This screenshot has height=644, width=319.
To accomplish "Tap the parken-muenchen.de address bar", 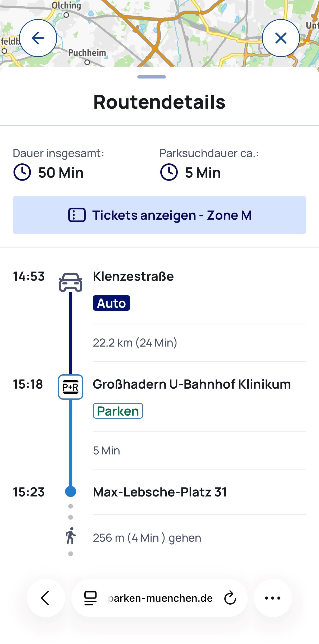I will point(160,598).
